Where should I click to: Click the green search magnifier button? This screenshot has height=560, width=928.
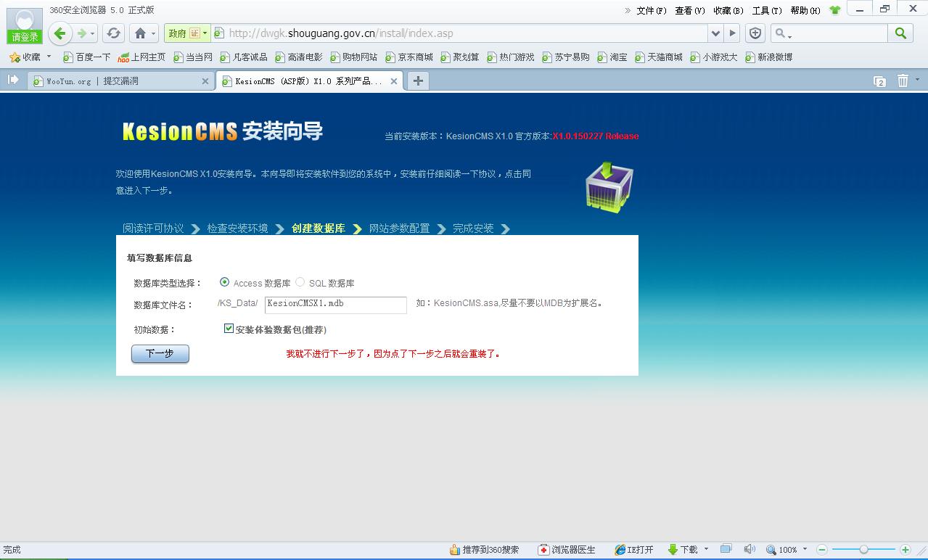[900, 33]
